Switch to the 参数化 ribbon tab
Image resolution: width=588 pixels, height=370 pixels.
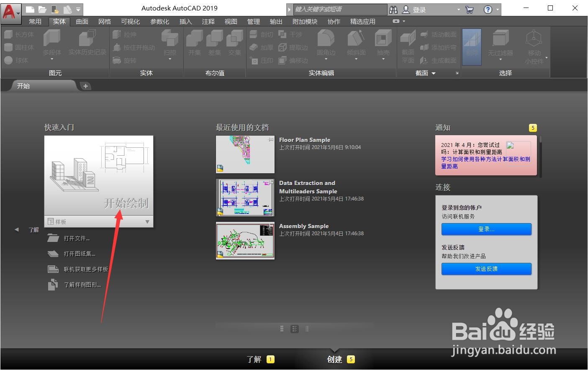[x=160, y=21]
